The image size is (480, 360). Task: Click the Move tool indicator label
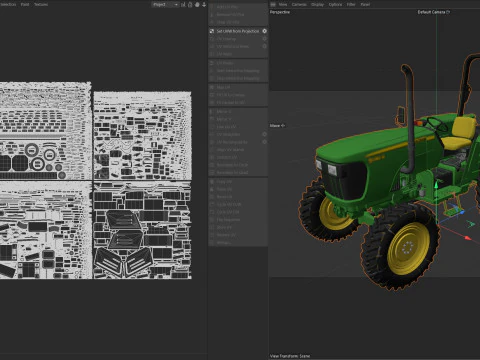277,126
